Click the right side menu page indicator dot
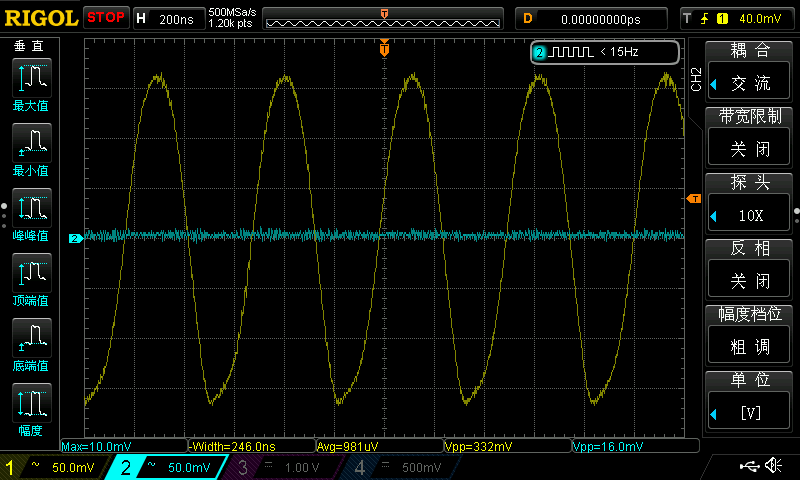 pos(797,215)
